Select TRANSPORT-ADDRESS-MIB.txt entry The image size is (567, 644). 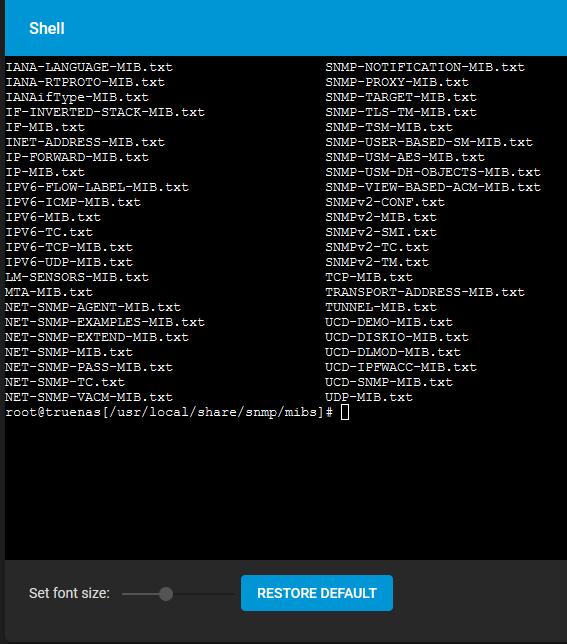[425, 292]
